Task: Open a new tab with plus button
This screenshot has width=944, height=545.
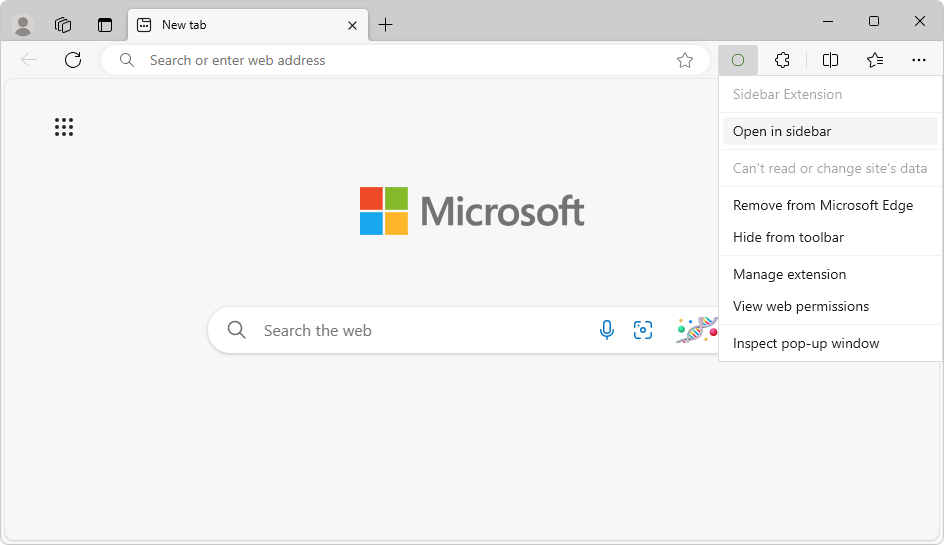Action: (385, 25)
